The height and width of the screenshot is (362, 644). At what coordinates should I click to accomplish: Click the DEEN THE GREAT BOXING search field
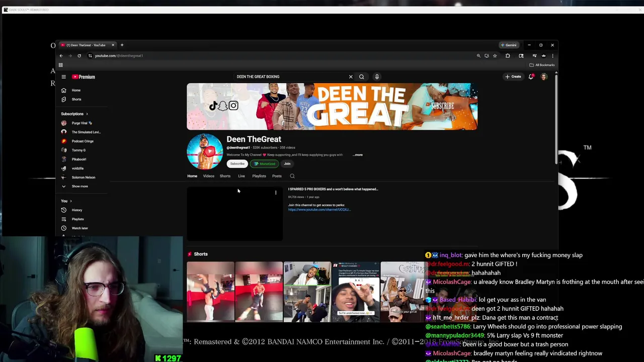[x=291, y=77]
